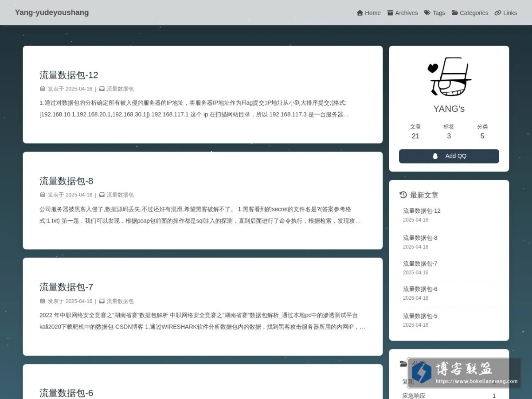Image resolution: width=532 pixels, height=399 pixels.
Task: Click the Home house icon
Action: coord(360,13)
